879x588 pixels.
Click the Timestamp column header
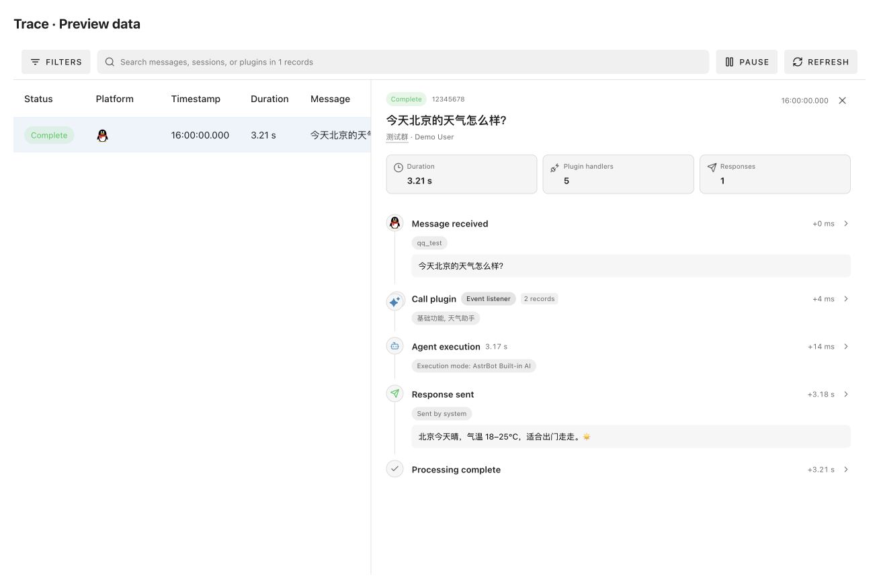(x=196, y=99)
